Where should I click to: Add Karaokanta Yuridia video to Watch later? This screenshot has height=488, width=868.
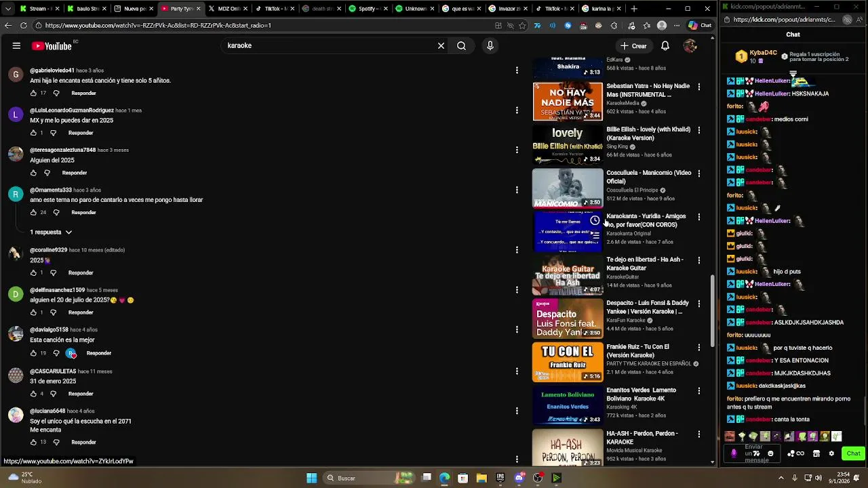pos(595,221)
